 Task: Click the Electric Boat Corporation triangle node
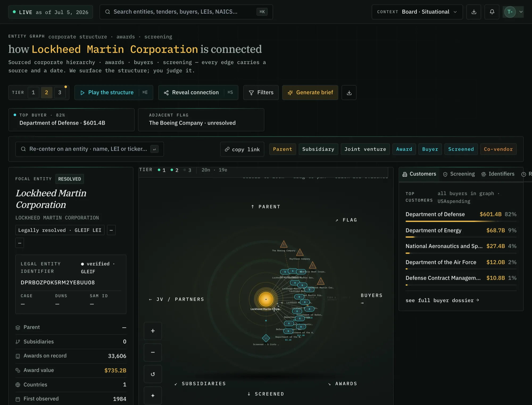(x=313, y=265)
